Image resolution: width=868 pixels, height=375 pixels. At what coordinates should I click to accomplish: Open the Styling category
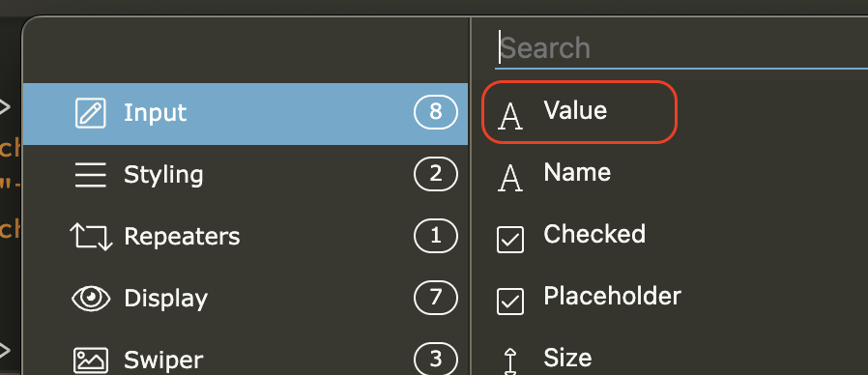(x=246, y=175)
